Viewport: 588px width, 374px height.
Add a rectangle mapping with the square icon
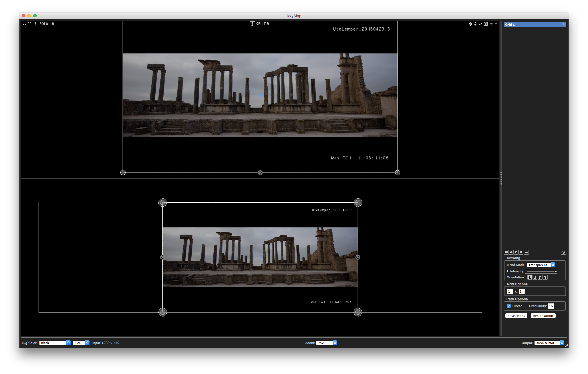point(506,252)
